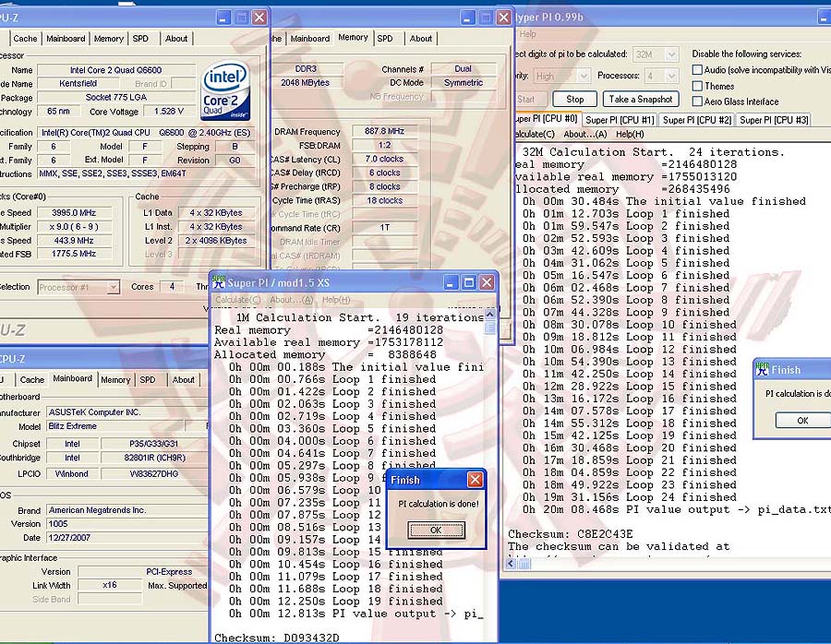Open Calculate(C) menu in Super PI mod1.5

(x=237, y=300)
